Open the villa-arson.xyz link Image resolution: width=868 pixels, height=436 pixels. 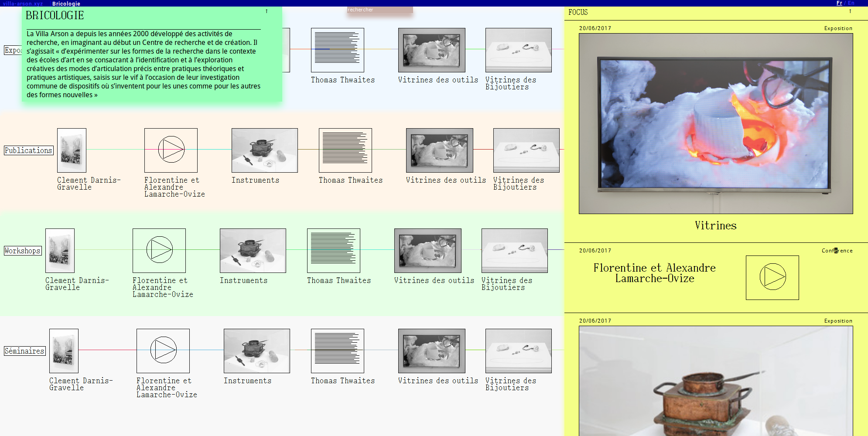click(23, 3)
